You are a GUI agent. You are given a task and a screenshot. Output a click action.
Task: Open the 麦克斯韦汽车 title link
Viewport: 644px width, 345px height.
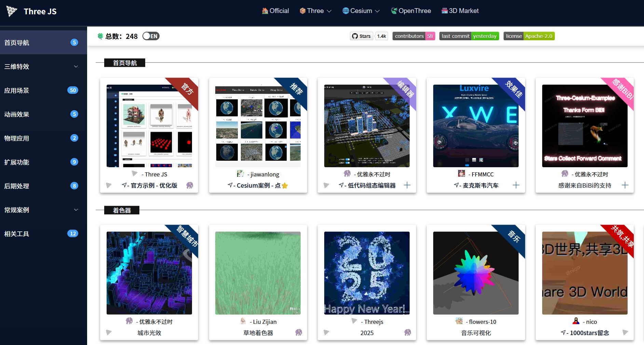(x=476, y=186)
